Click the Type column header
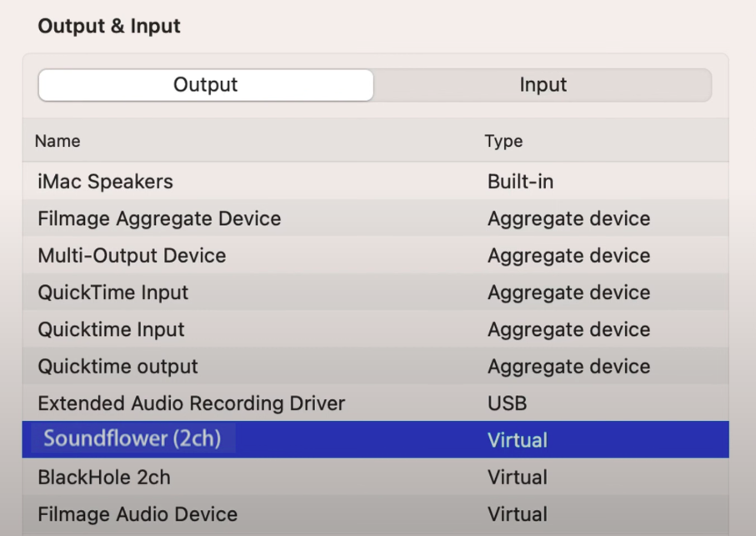The height and width of the screenshot is (536, 756). pos(503,141)
